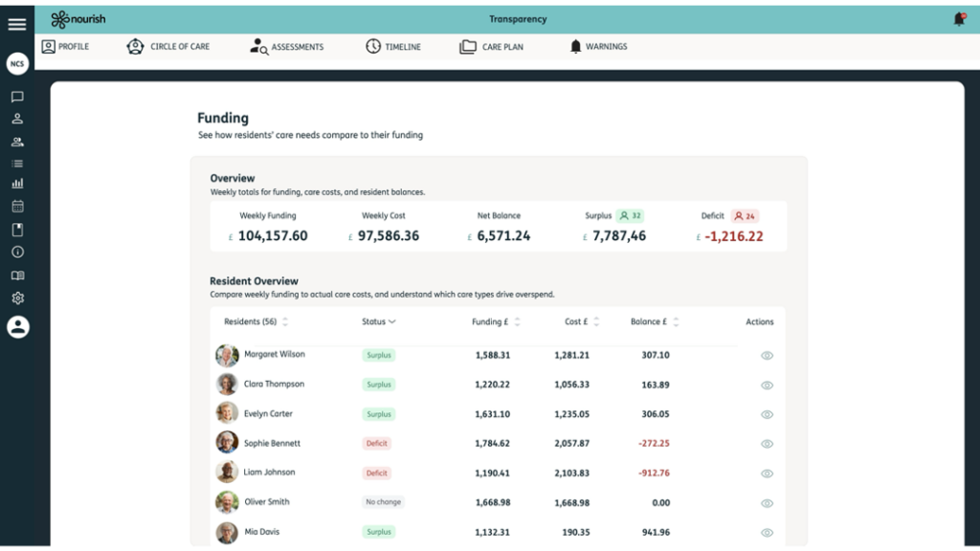Screen dimensions: 980x551
Task: Switch to the Assessments tab
Action: 287,47
